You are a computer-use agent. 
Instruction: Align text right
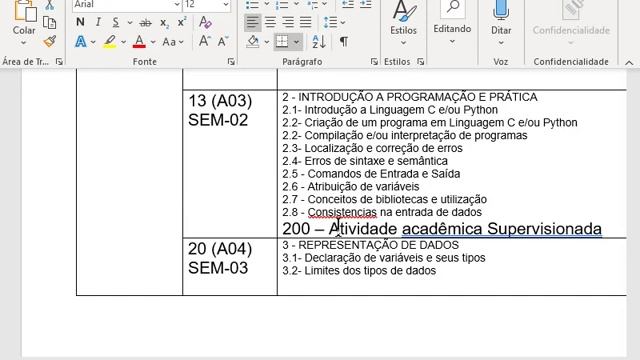(288, 22)
